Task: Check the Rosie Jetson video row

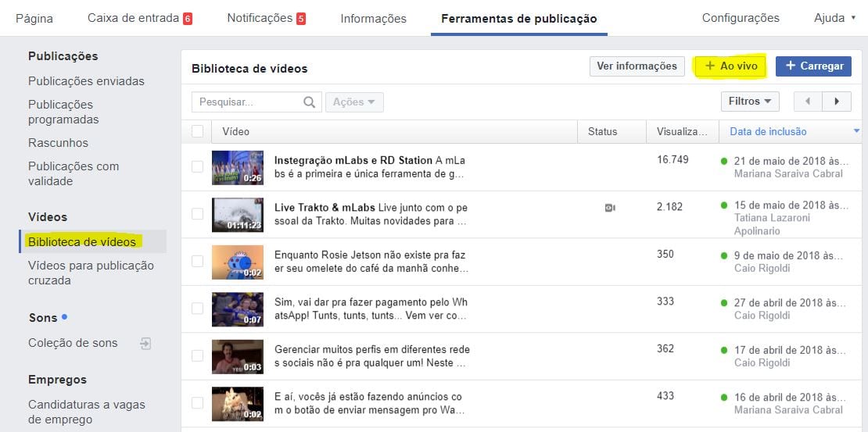Action: click(197, 262)
